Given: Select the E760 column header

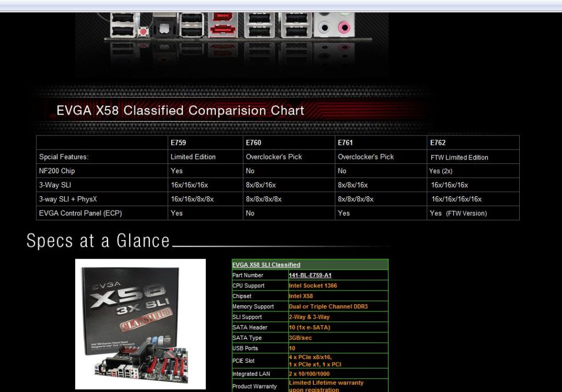Looking at the screenshot, I should 254,143.
